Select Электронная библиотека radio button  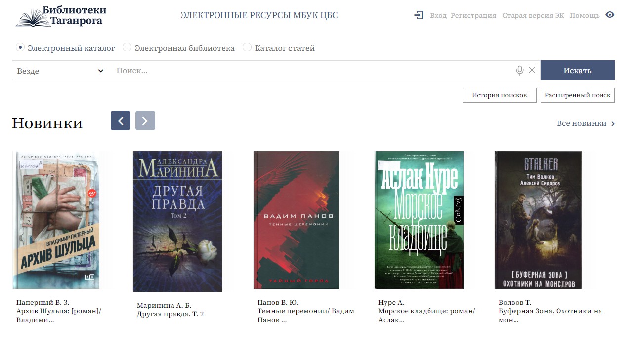(x=127, y=47)
